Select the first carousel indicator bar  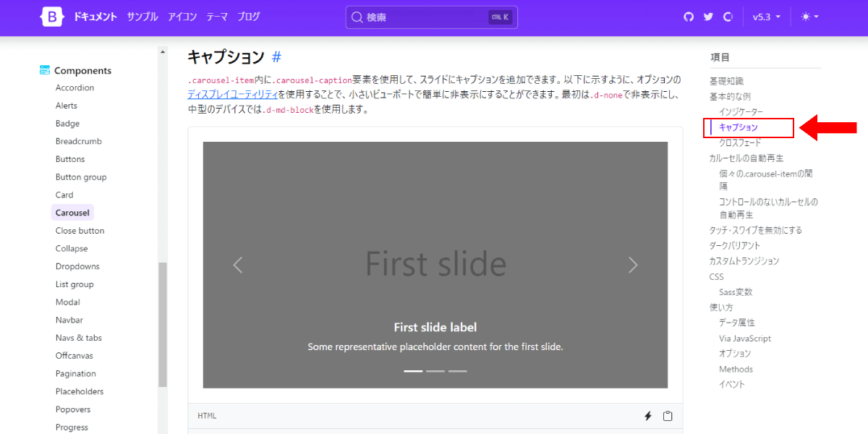pos(413,371)
